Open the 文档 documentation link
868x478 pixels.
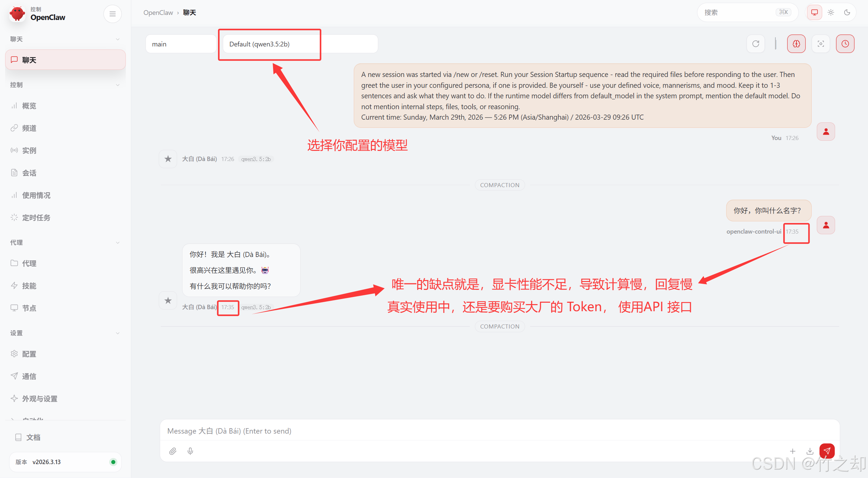[x=33, y=437]
